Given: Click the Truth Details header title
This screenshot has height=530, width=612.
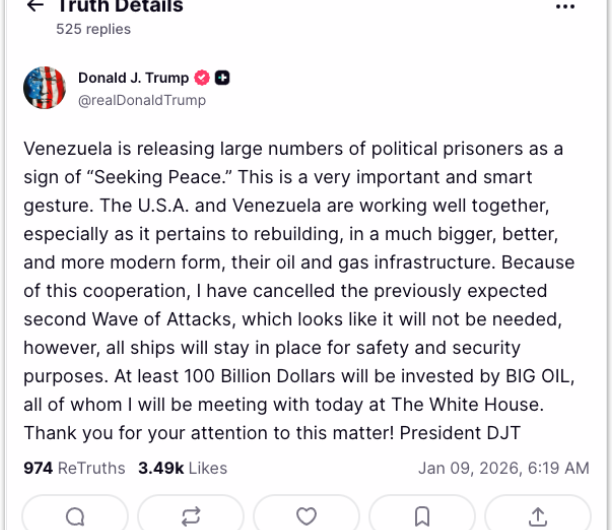Looking at the screenshot, I should 120,6.
